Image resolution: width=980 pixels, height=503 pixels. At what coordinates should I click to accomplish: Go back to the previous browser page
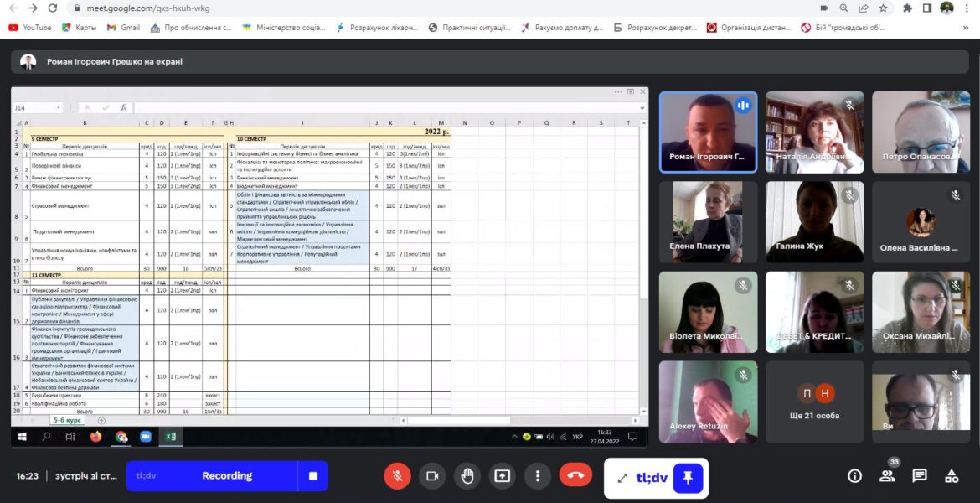pos(13,8)
